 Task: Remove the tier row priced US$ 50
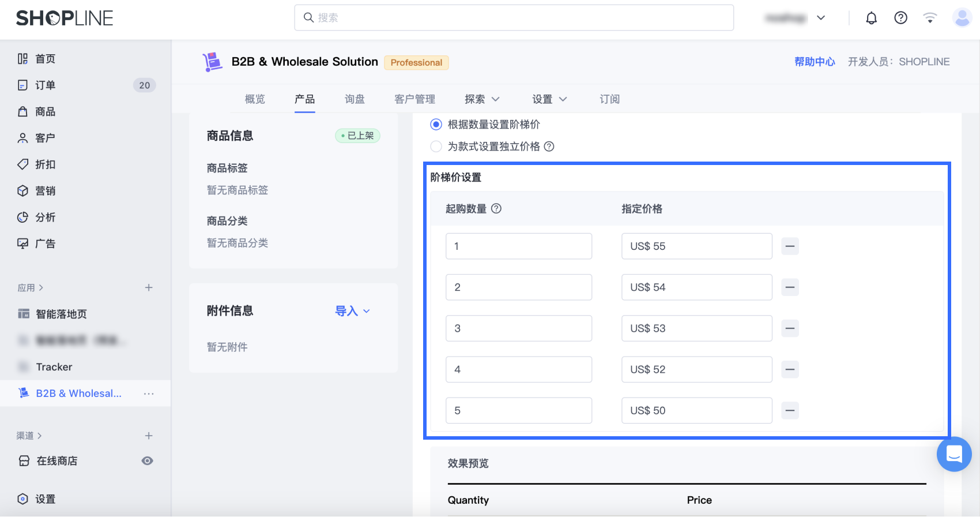(790, 411)
